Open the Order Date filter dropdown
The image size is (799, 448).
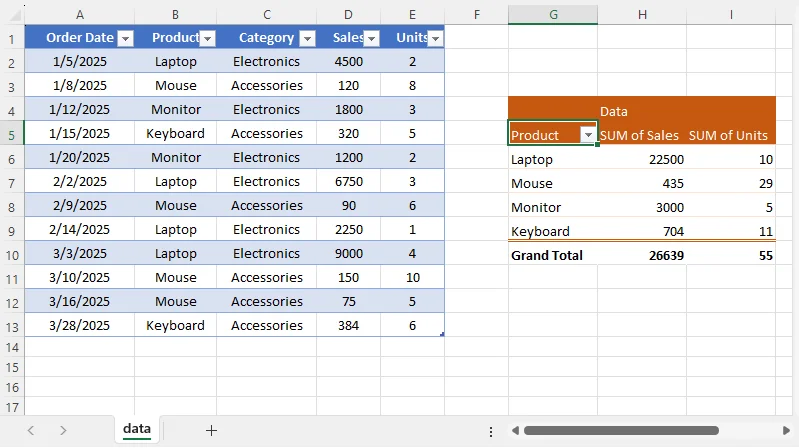[x=125, y=38]
